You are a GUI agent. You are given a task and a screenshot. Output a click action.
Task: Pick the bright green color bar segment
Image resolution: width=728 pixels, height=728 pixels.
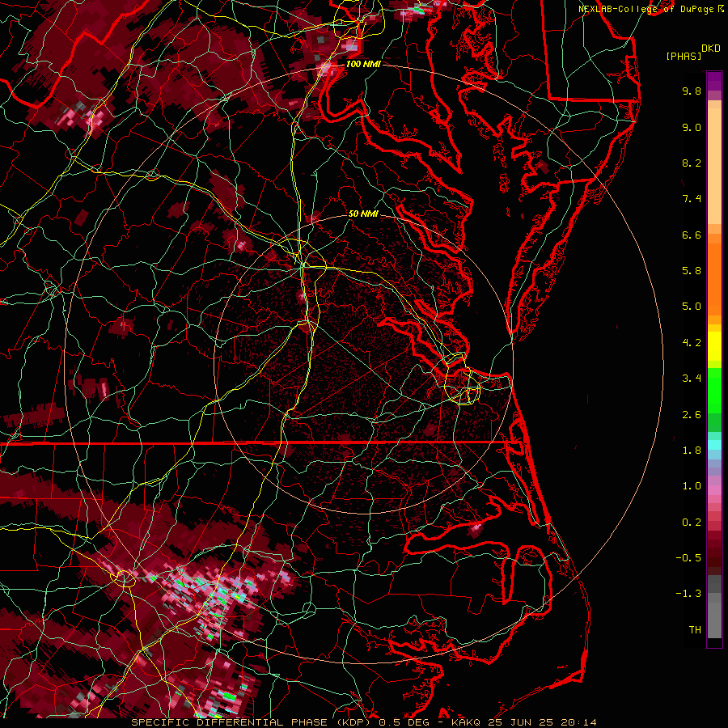click(x=714, y=390)
